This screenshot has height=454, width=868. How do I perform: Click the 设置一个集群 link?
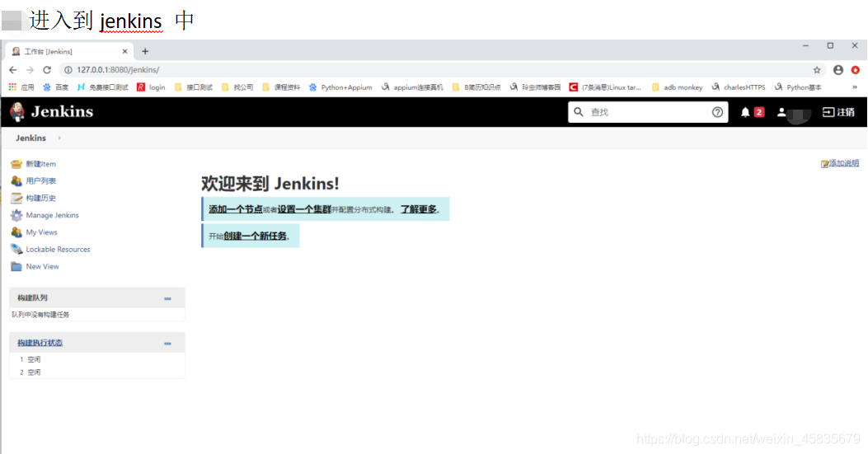pyautogui.click(x=304, y=209)
